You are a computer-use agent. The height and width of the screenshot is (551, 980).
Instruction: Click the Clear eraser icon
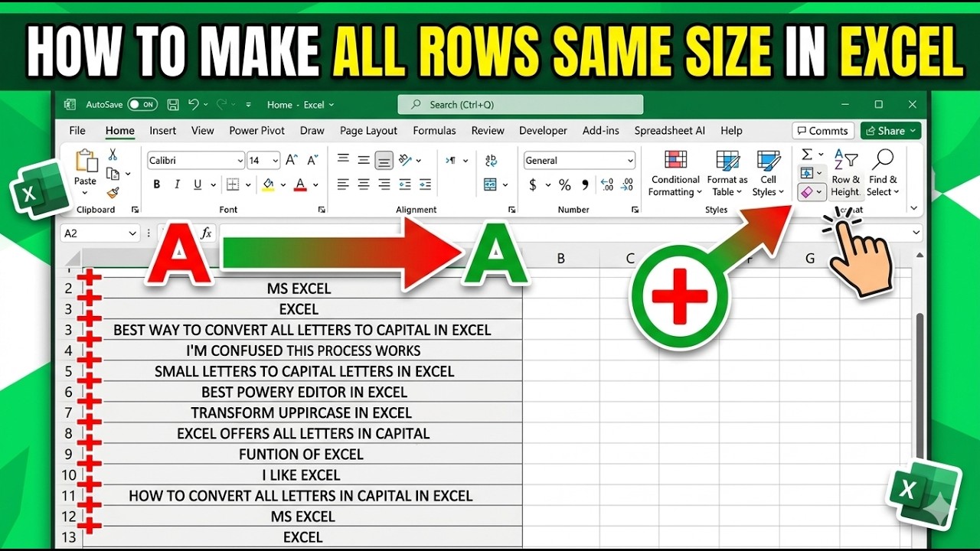click(x=807, y=192)
